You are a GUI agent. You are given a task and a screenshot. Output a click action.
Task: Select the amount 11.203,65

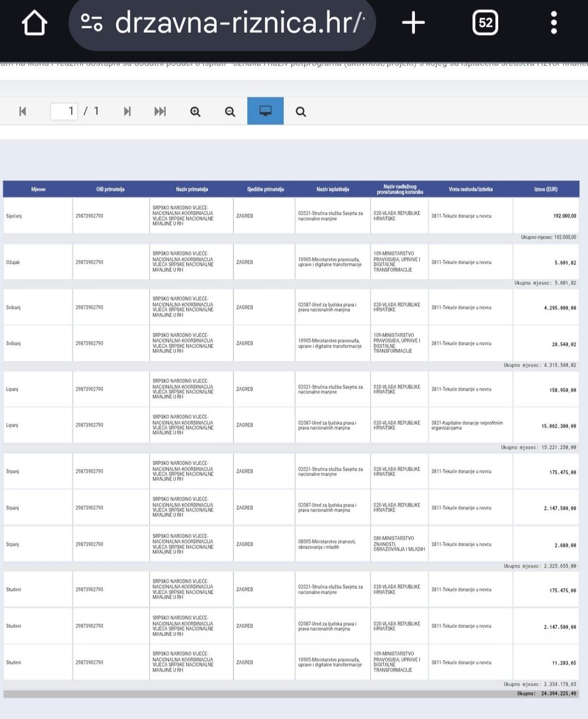[x=565, y=663]
